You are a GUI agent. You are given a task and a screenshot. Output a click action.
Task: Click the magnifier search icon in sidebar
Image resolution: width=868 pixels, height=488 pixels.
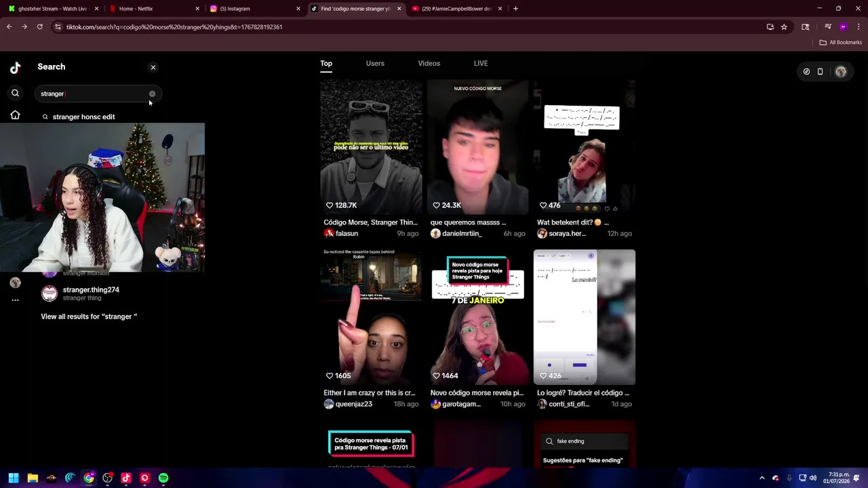click(x=15, y=93)
